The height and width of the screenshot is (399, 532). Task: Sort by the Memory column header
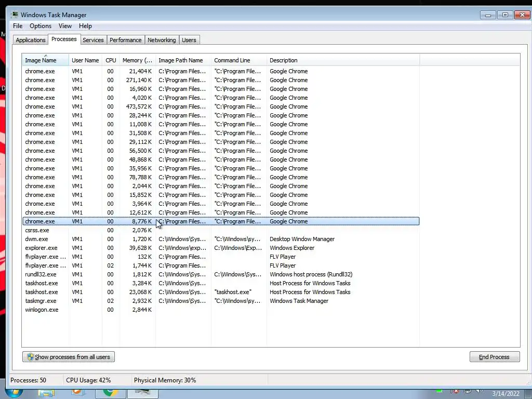point(137,60)
